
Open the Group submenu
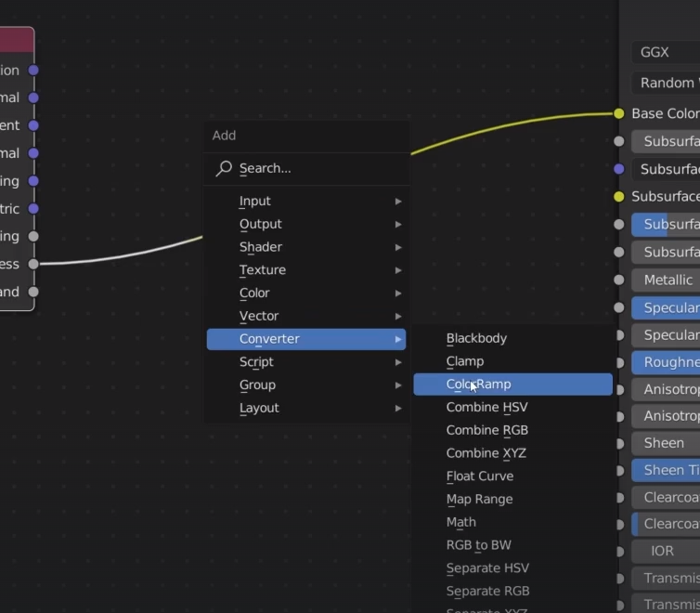pos(306,385)
